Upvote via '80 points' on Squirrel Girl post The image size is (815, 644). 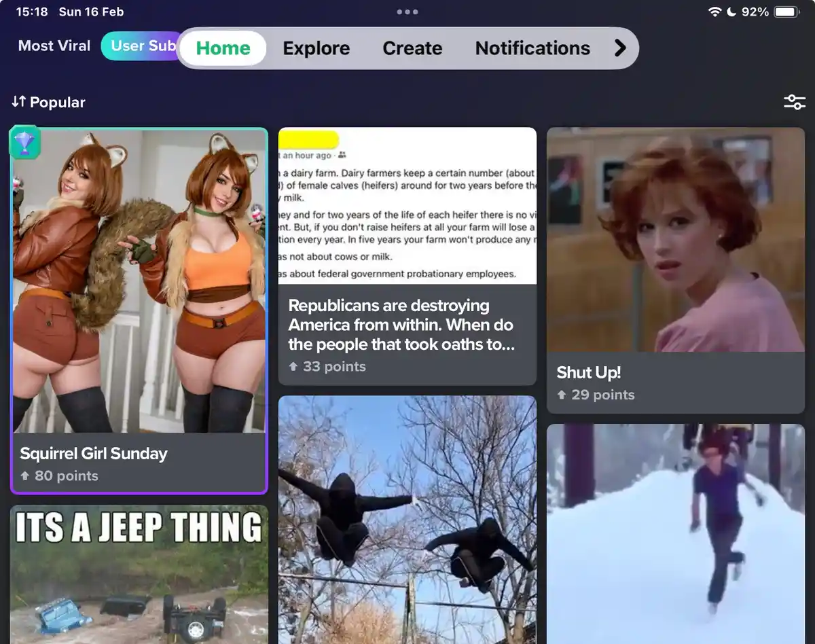(x=59, y=476)
